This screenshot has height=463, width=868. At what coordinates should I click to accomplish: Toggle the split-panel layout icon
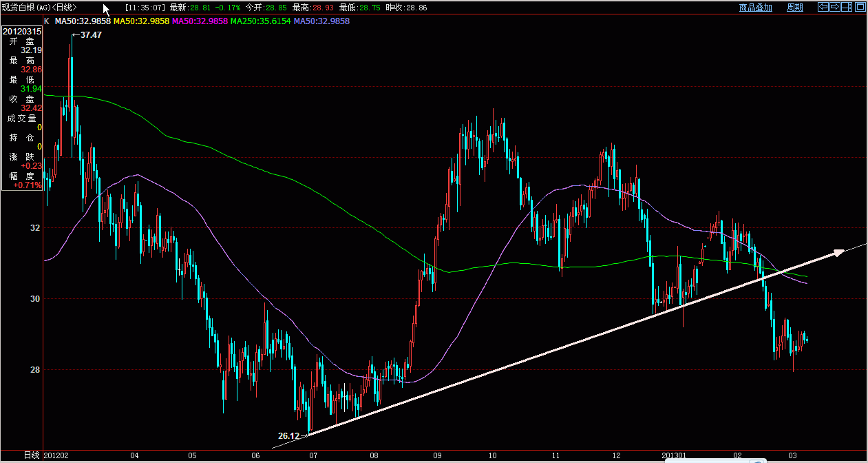tap(846, 7)
